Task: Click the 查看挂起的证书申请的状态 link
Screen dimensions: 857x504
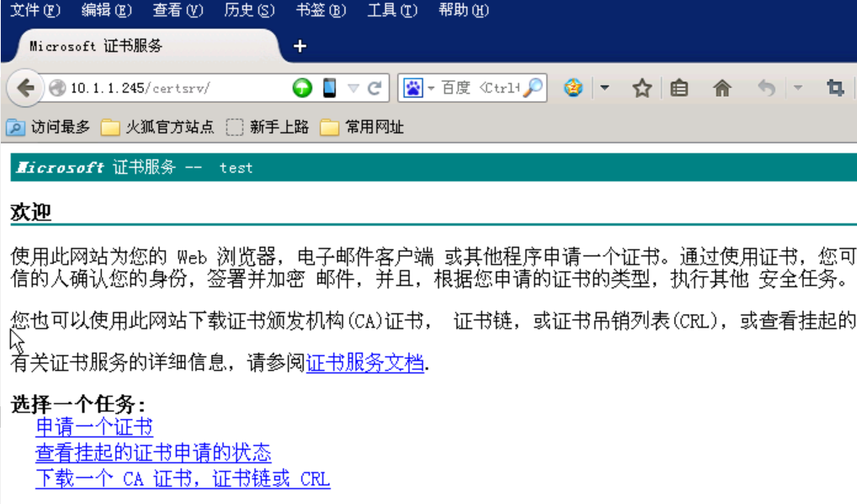Action: [x=153, y=452]
